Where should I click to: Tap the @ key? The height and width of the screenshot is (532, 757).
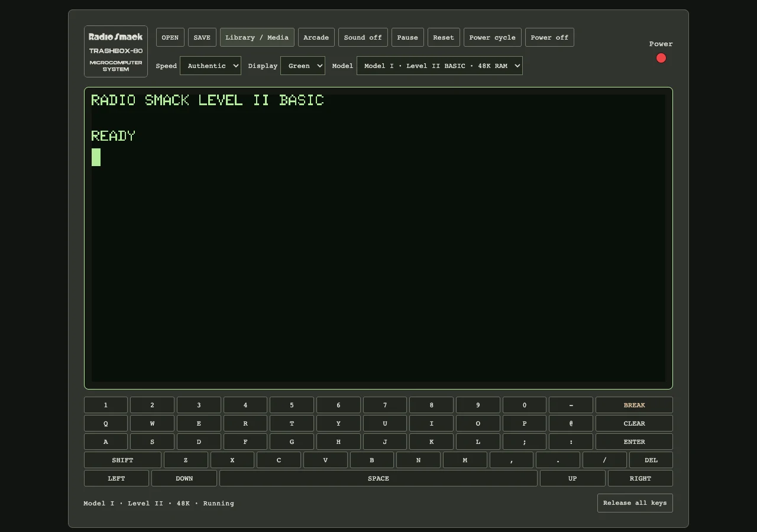(x=571, y=423)
